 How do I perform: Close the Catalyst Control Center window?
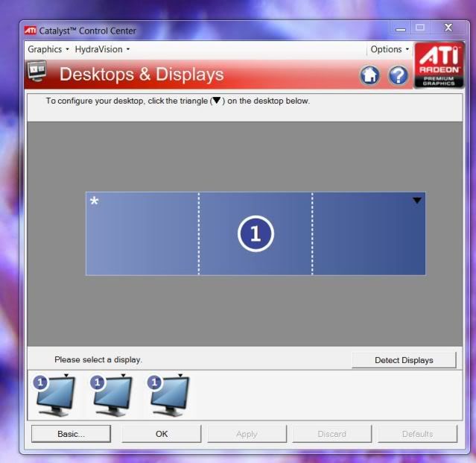(448, 28)
